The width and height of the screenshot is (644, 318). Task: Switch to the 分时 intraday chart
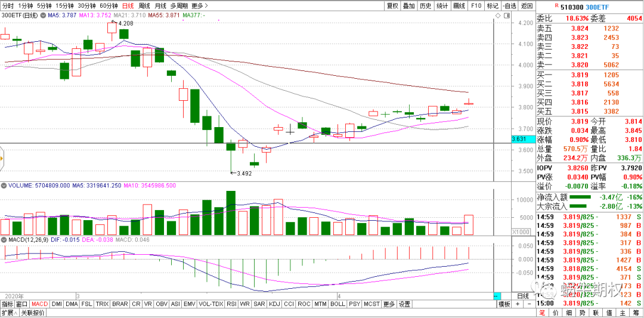click(7, 6)
